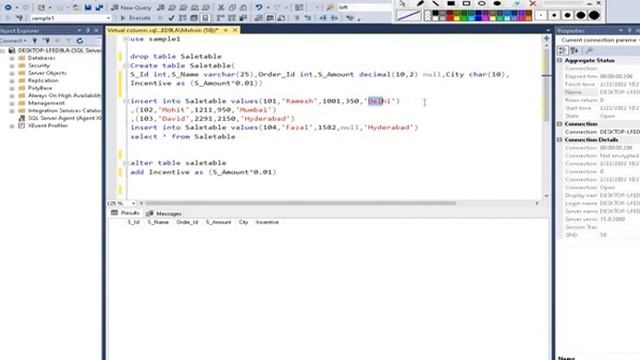Viewport: 640px width, 360px height.
Task: Expand the PolyBase node
Action: pyautogui.click(x=12, y=88)
